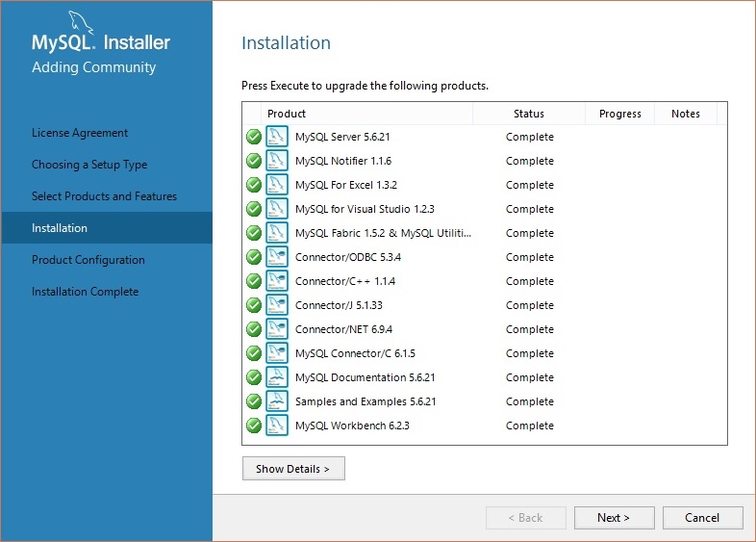Click green checkmark beside MySQL Server 5.6.21
Screen dimensions: 756x542
point(254,137)
